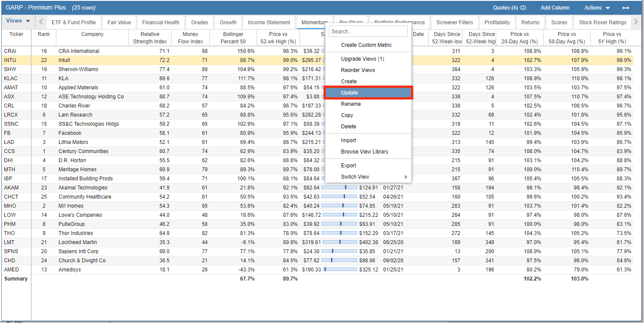Click the AKAM 52-week range slider bar
644x323 pixels.
pyautogui.click(x=340, y=188)
